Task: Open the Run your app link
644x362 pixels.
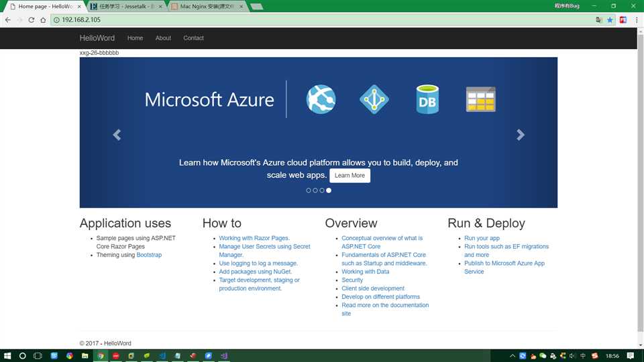Action: [482, 238]
